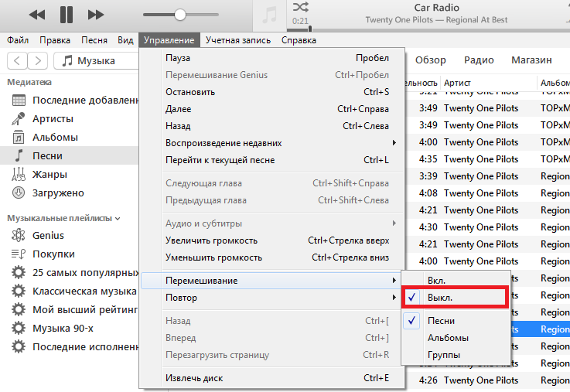Rewind to the previous track
The height and width of the screenshot is (392, 570).
(x=37, y=15)
